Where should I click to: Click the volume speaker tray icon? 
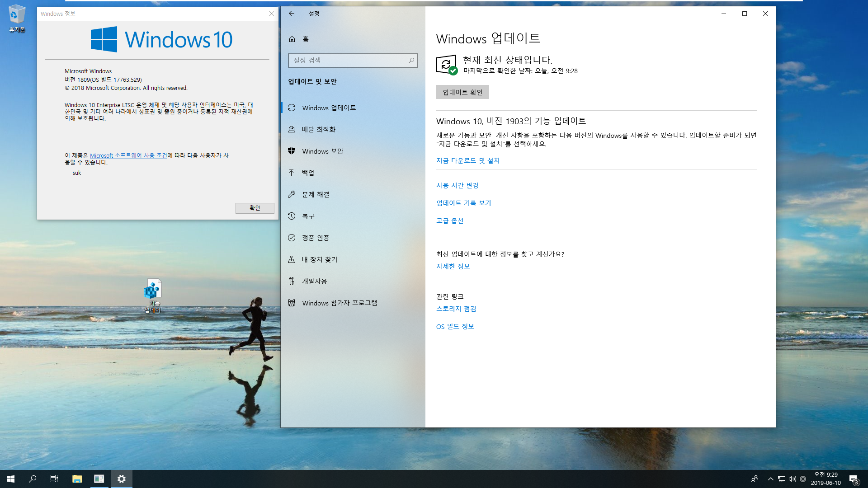pyautogui.click(x=793, y=479)
